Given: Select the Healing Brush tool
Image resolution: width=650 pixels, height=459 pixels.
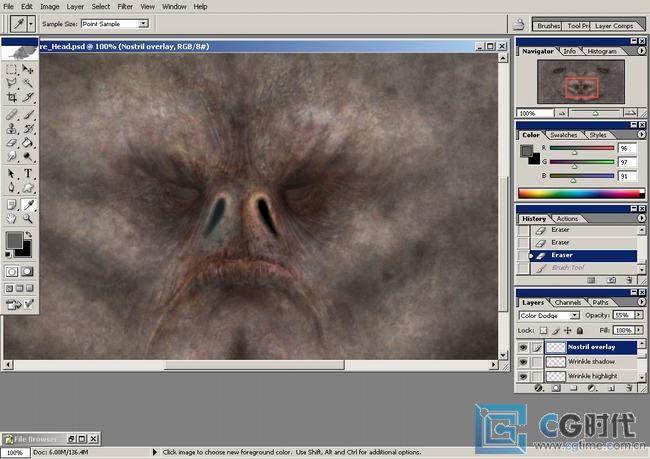Looking at the screenshot, I should click(12, 114).
